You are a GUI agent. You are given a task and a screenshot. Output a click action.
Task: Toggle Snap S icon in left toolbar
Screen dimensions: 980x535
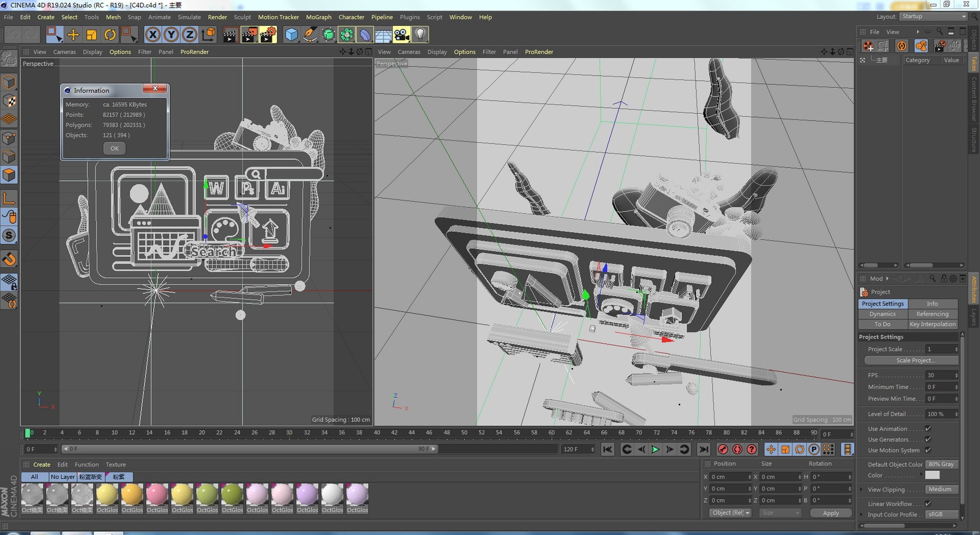[9, 235]
